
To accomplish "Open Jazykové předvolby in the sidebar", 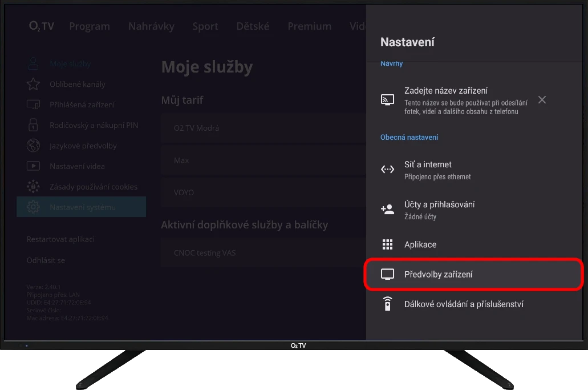I will point(83,146).
